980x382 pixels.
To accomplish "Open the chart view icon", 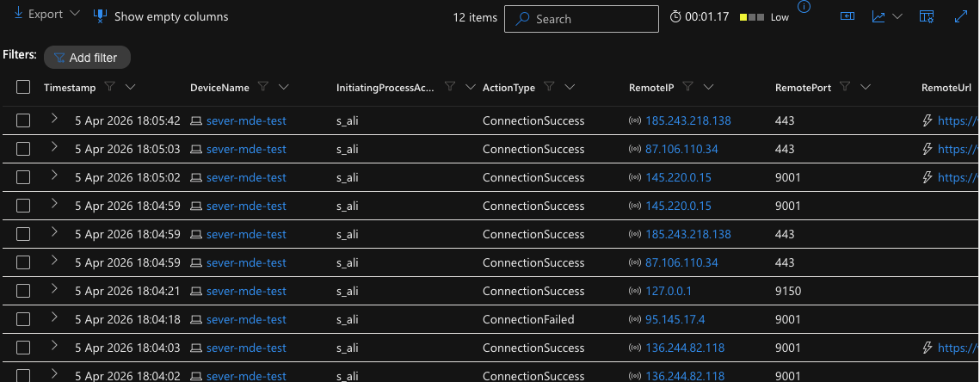I will (x=878, y=17).
